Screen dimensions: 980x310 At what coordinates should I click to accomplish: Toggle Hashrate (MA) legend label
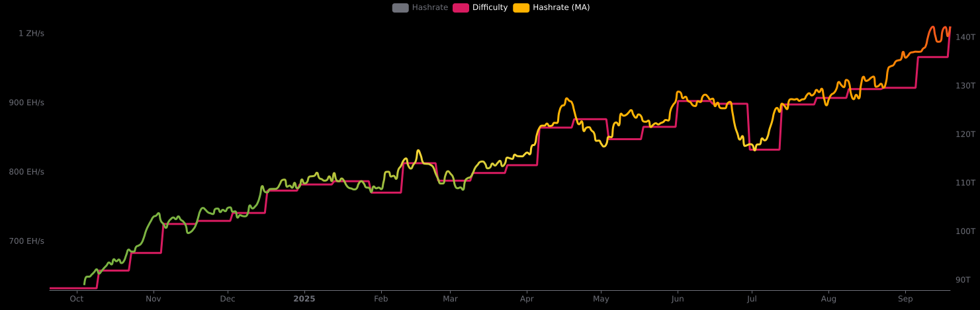[560, 8]
